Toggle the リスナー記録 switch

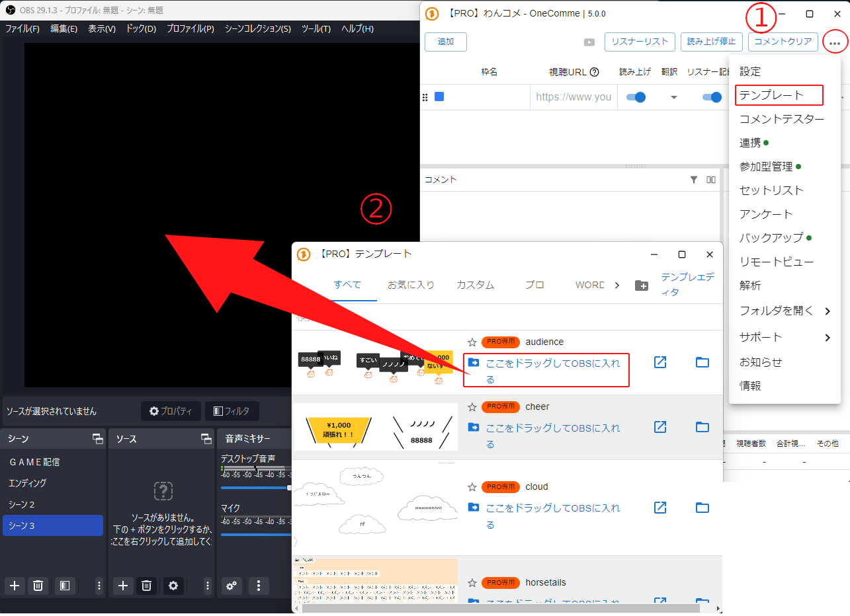(x=712, y=97)
